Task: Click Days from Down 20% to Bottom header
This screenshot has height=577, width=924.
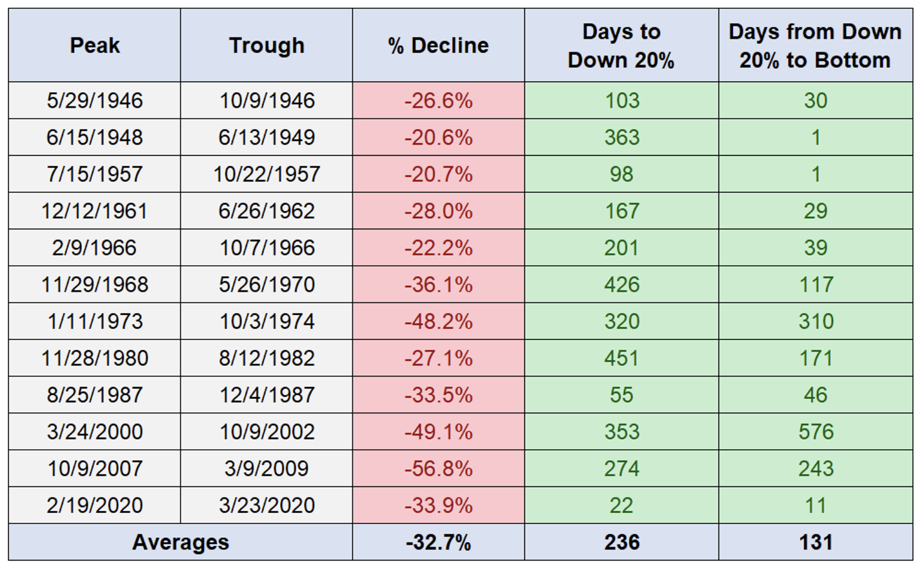Action: point(815,45)
